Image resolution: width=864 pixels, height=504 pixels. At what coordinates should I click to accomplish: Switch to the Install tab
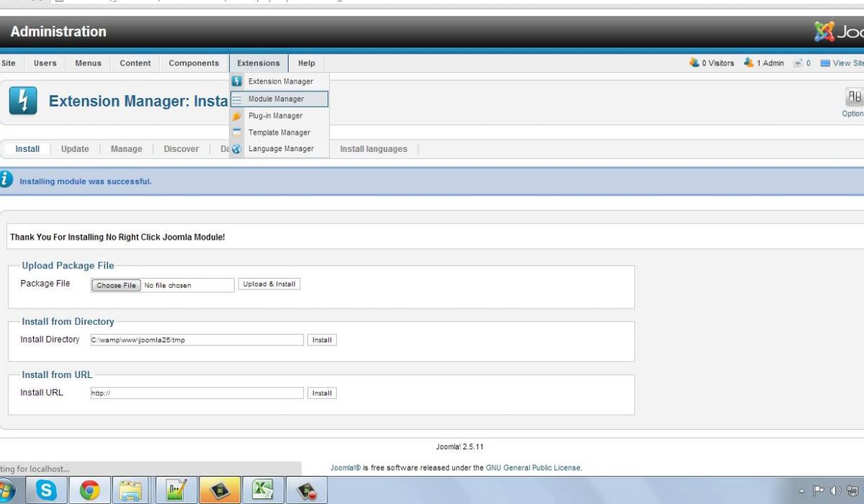click(27, 149)
